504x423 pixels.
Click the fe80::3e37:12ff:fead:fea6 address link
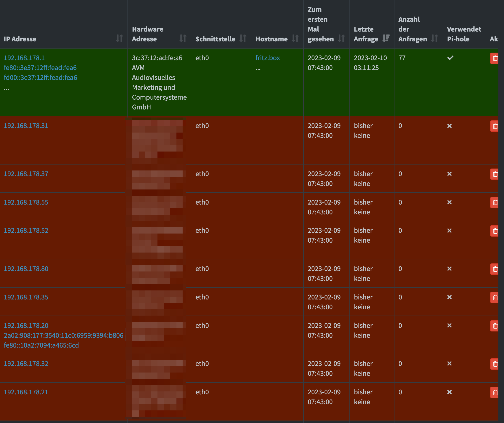pyautogui.click(x=40, y=68)
